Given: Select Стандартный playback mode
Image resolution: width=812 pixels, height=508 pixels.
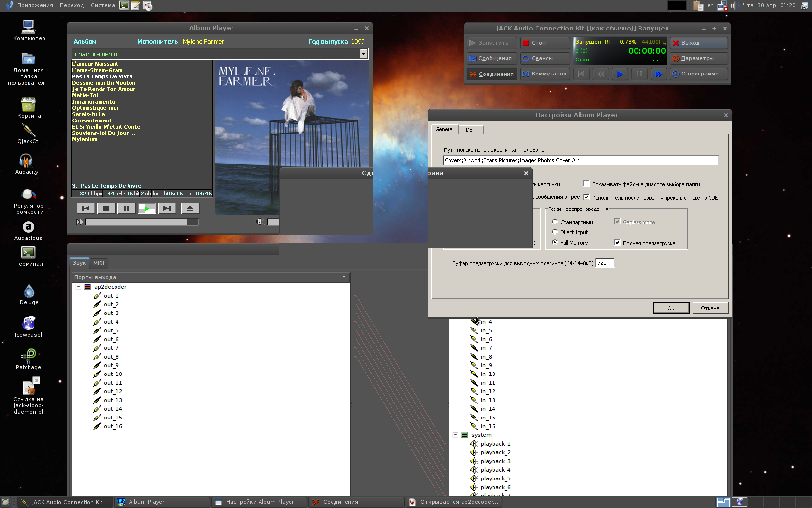Looking at the screenshot, I should point(555,222).
